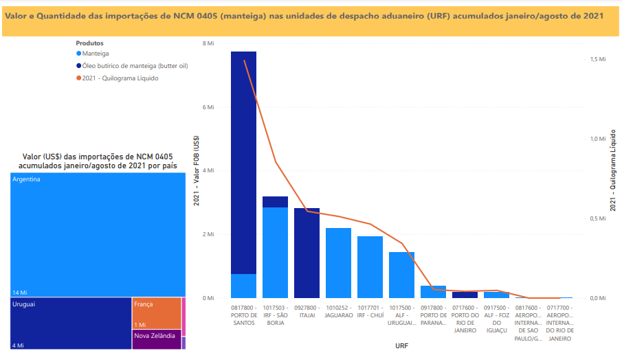
Task: Click the 1017701 - IRF - CHUÍ axis label
Action: pos(370,311)
